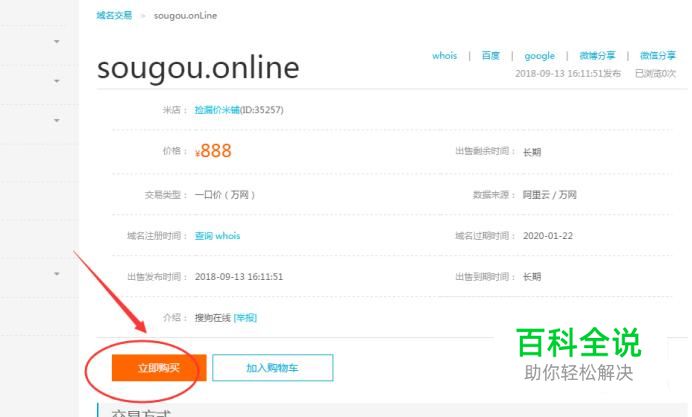The height and width of the screenshot is (417, 692).
Task: Add domain via 加入购物车 button
Action: [273, 368]
